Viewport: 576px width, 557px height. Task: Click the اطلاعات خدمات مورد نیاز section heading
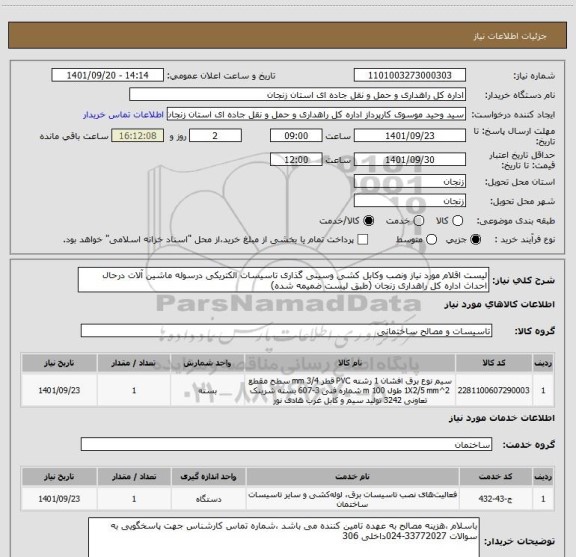pyautogui.click(x=502, y=418)
